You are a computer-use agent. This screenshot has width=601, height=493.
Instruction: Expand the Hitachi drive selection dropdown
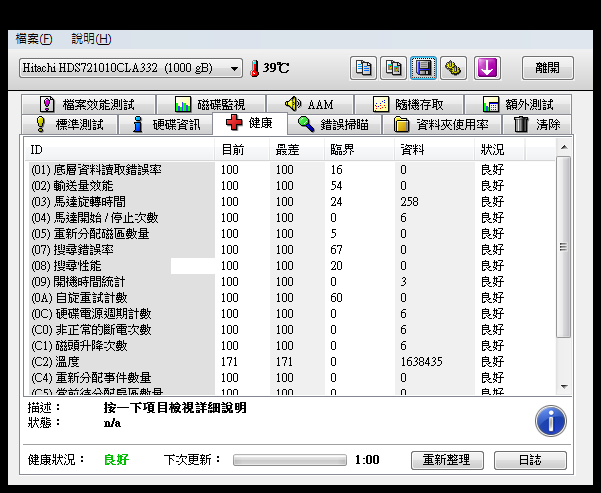pyautogui.click(x=131, y=68)
